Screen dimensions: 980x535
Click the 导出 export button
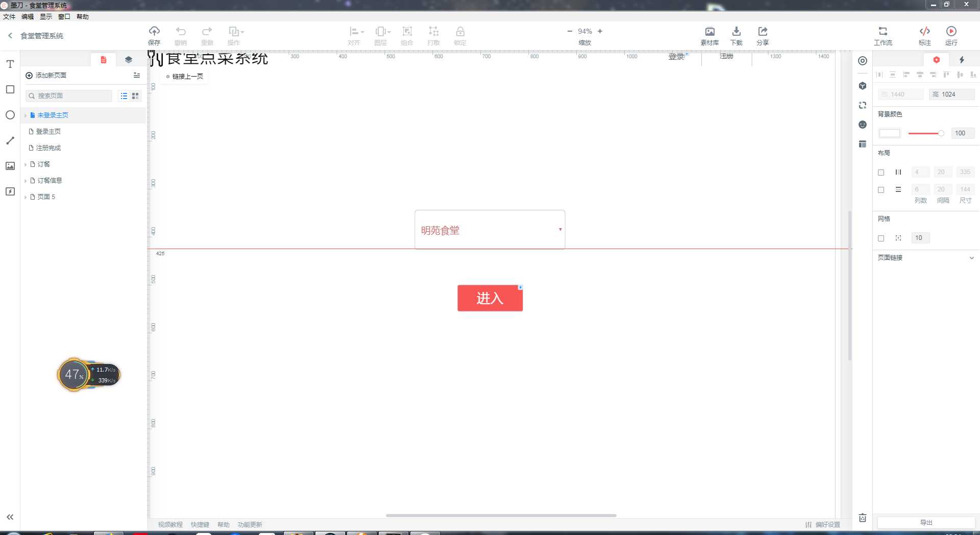(926, 522)
